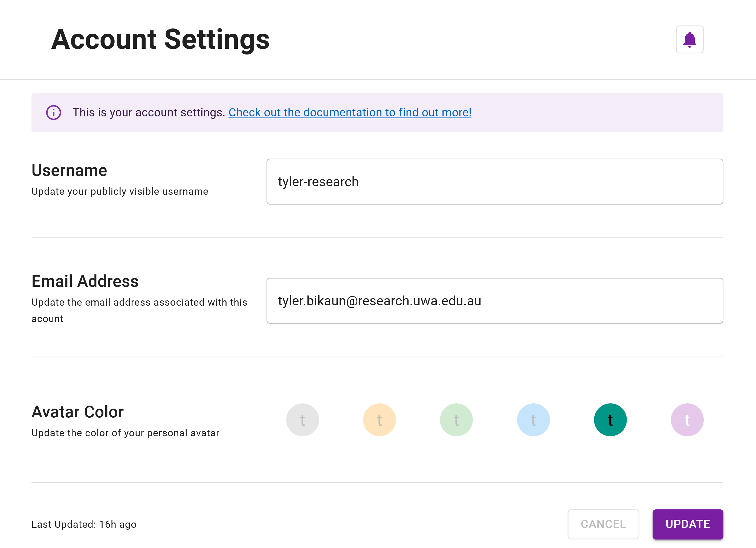Toggle selection of gray avatar circle
This screenshot has height=548, width=756.
(302, 419)
